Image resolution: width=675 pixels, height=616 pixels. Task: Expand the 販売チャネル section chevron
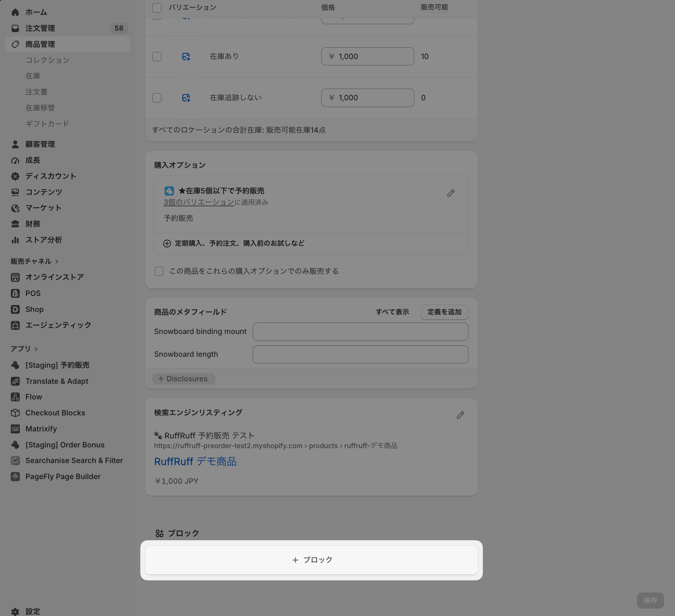pos(57,261)
